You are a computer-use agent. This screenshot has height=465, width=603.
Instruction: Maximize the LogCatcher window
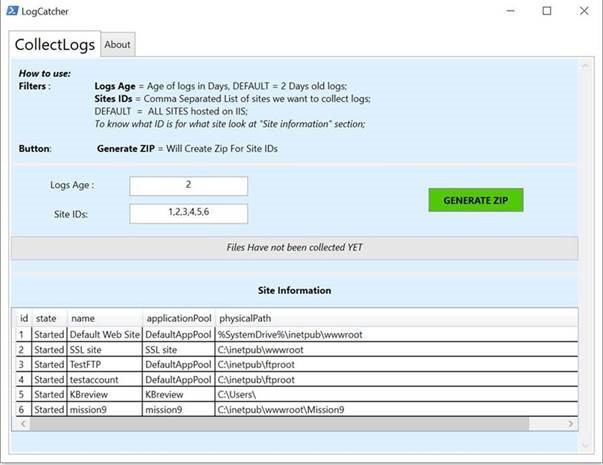(546, 11)
